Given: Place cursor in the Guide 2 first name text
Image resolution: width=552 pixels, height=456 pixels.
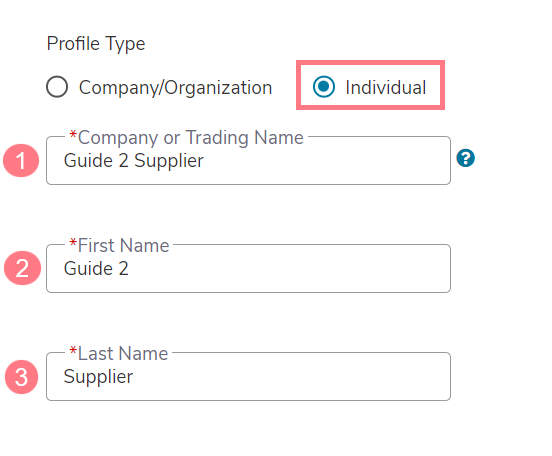Looking at the screenshot, I should 96,269.
